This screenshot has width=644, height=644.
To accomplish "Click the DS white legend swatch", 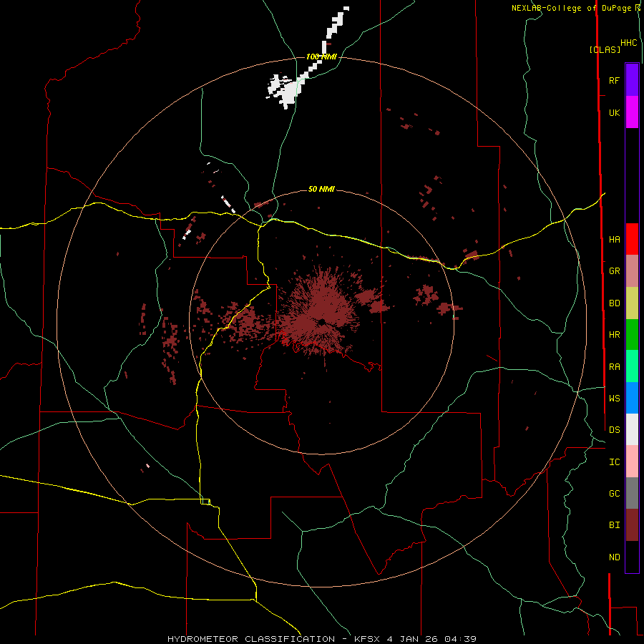I will (632, 429).
